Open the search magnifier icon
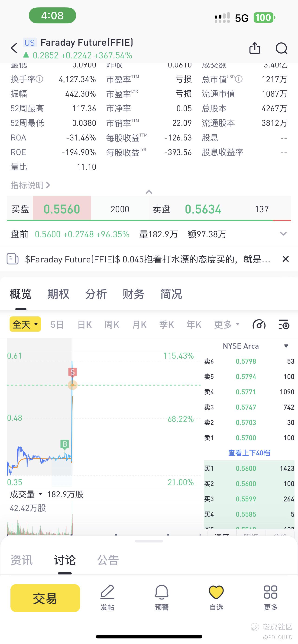The height and width of the screenshot is (644, 298). pyautogui.click(x=282, y=48)
